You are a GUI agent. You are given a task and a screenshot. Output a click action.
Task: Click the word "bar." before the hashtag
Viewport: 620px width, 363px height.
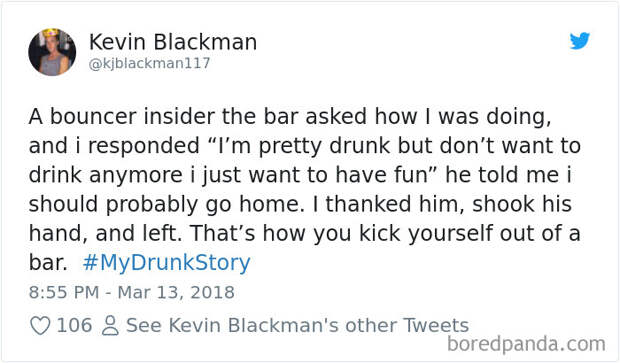click(x=48, y=263)
